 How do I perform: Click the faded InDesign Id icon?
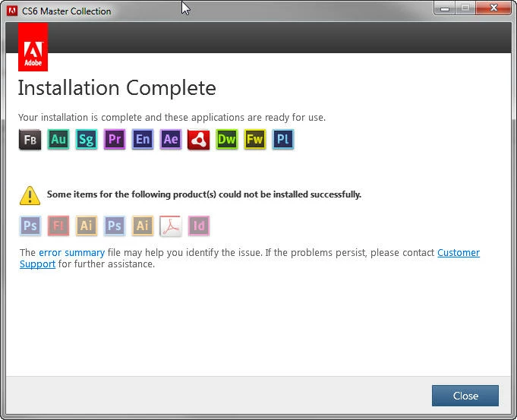coord(199,226)
